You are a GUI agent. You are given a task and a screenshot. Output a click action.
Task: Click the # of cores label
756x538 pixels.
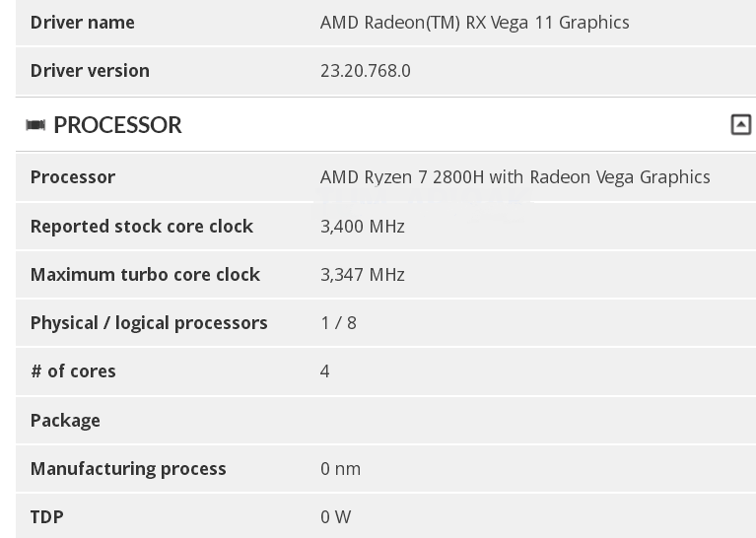[x=73, y=370]
